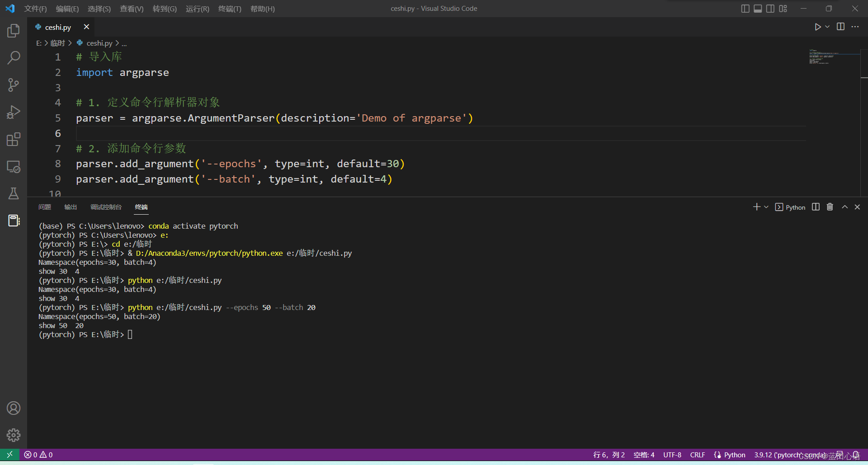Switch to the 问题 panel tab
Viewport: 868px width, 465px height.
(x=45, y=207)
